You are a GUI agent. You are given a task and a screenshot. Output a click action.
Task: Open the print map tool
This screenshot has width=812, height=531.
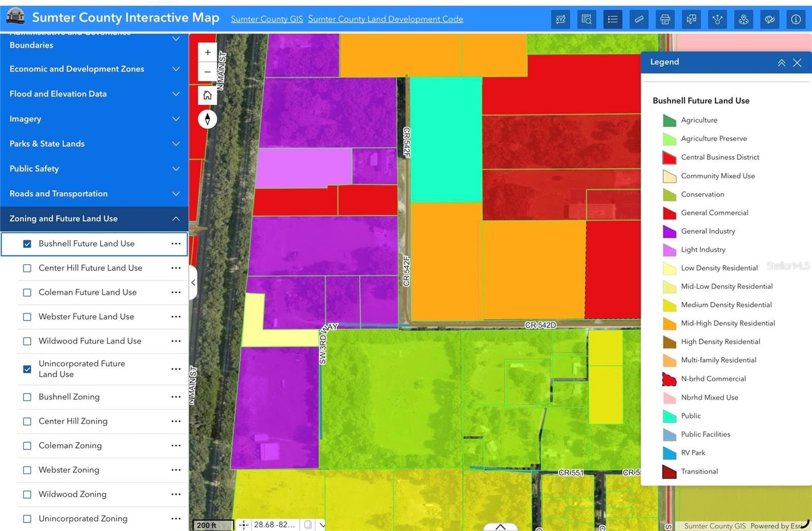pos(665,19)
